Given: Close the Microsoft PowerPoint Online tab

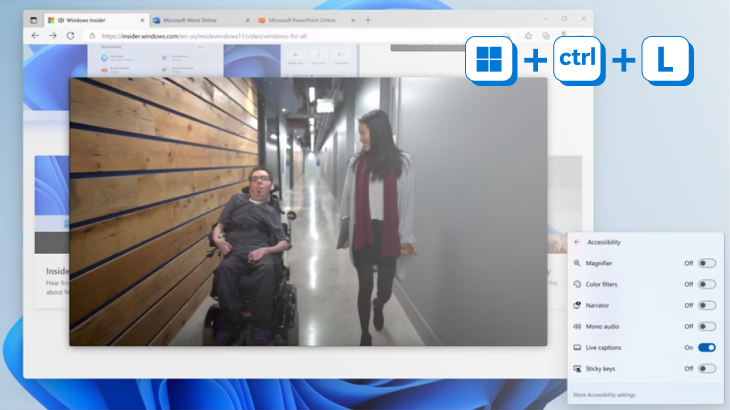Looking at the screenshot, I should click(353, 20).
